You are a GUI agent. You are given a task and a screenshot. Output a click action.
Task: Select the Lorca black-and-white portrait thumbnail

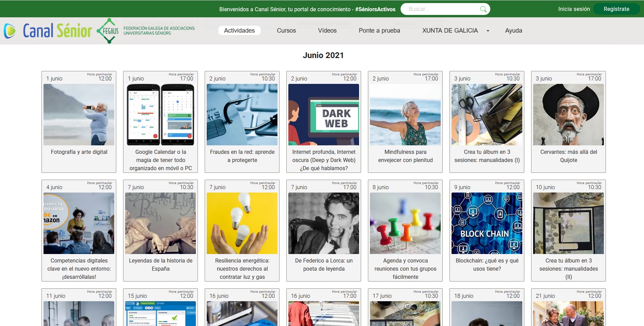click(x=323, y=223)
